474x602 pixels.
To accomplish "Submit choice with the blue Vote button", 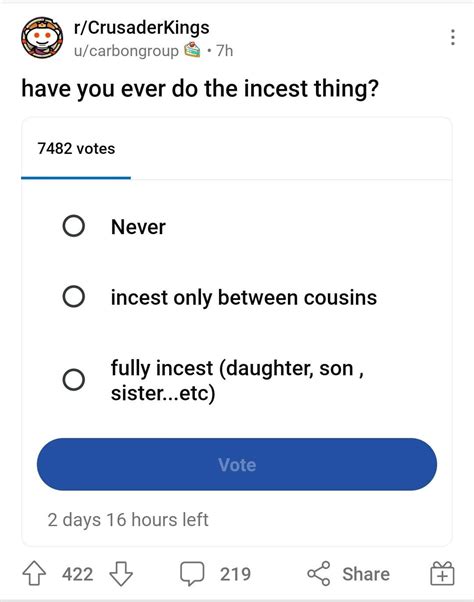I will tap(237, 464).
